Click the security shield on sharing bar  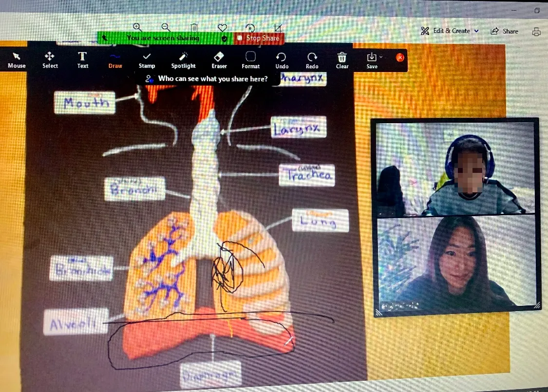click(x=225, y=38)
